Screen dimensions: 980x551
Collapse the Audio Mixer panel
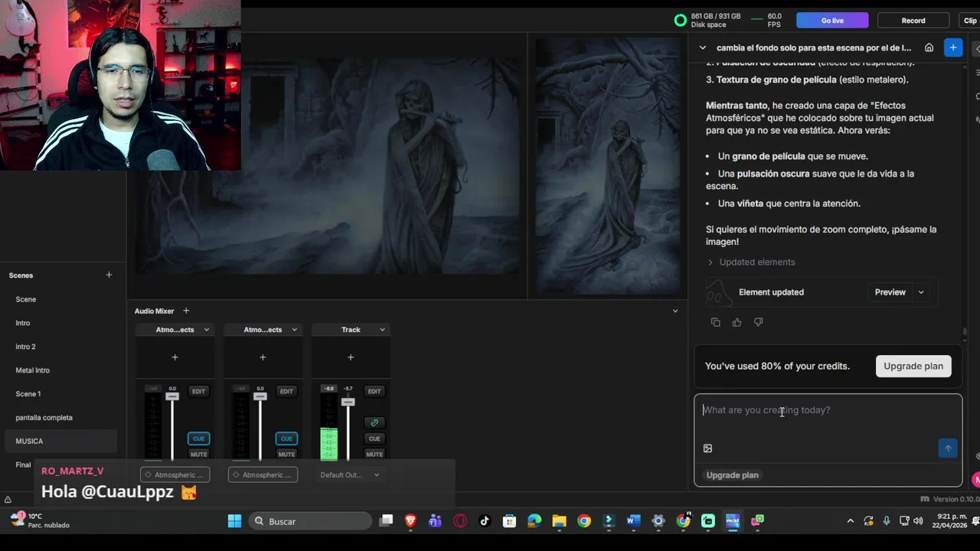point(675,311)
